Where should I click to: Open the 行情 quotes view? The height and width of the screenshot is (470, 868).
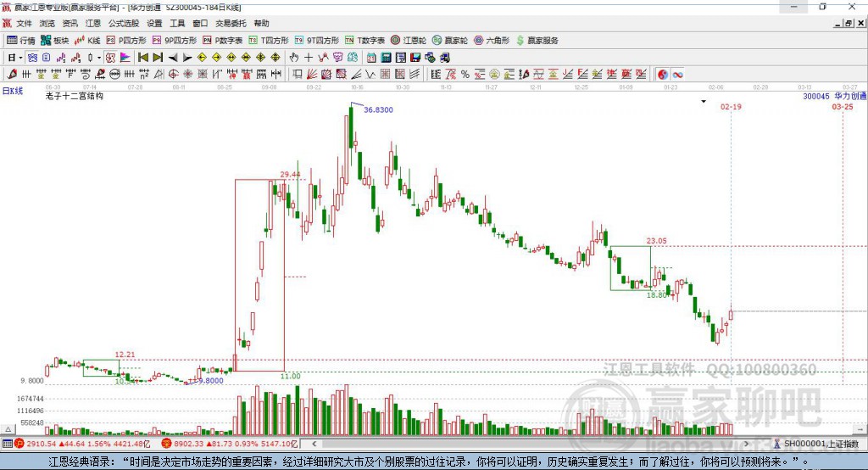point(20,41)
